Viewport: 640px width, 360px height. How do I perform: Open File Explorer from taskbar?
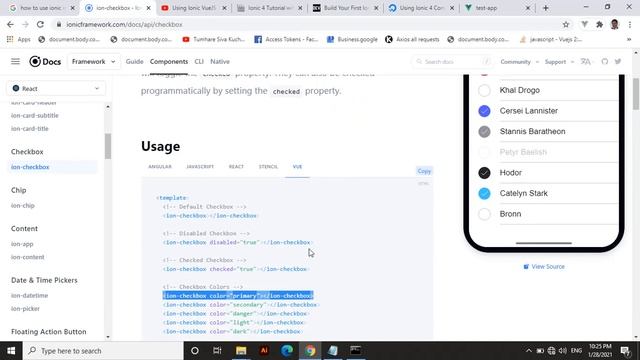(x=241, y=351)
